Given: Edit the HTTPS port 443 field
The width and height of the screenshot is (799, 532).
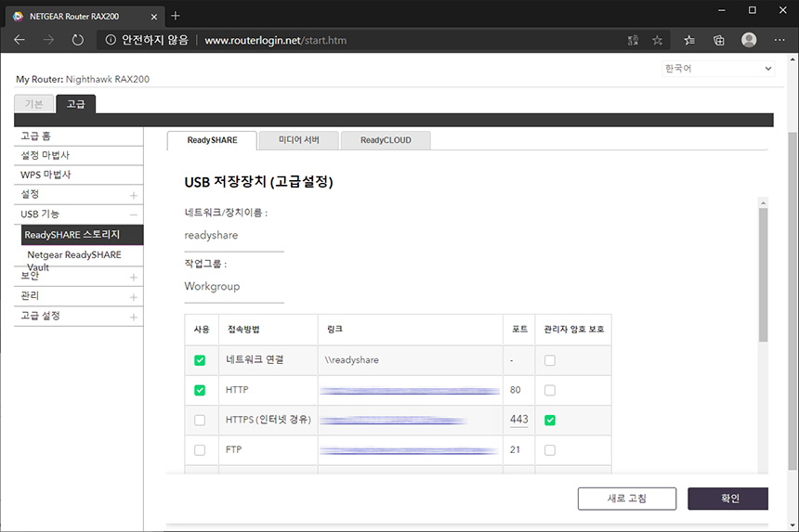Looking at the screenshot, I should coord(518,420).
